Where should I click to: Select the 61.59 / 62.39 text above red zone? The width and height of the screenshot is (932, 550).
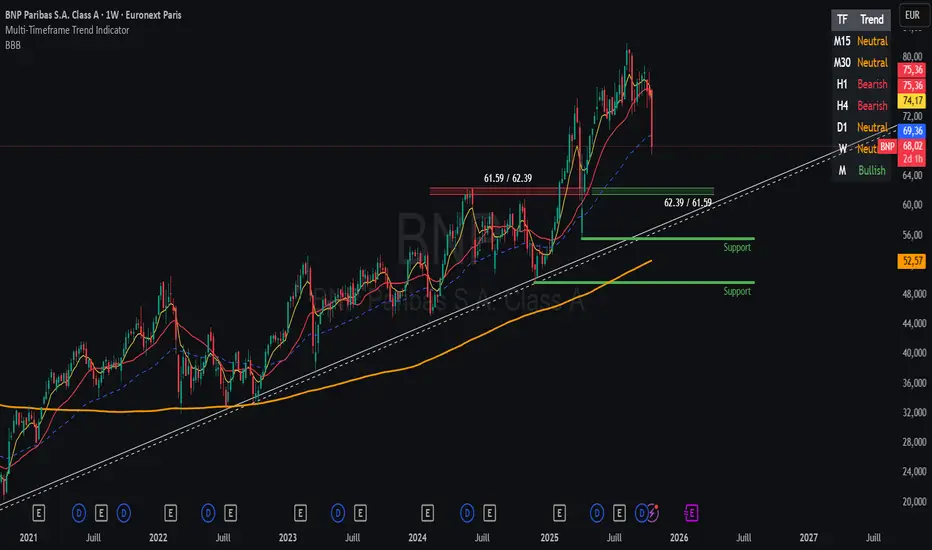(508, 178)
